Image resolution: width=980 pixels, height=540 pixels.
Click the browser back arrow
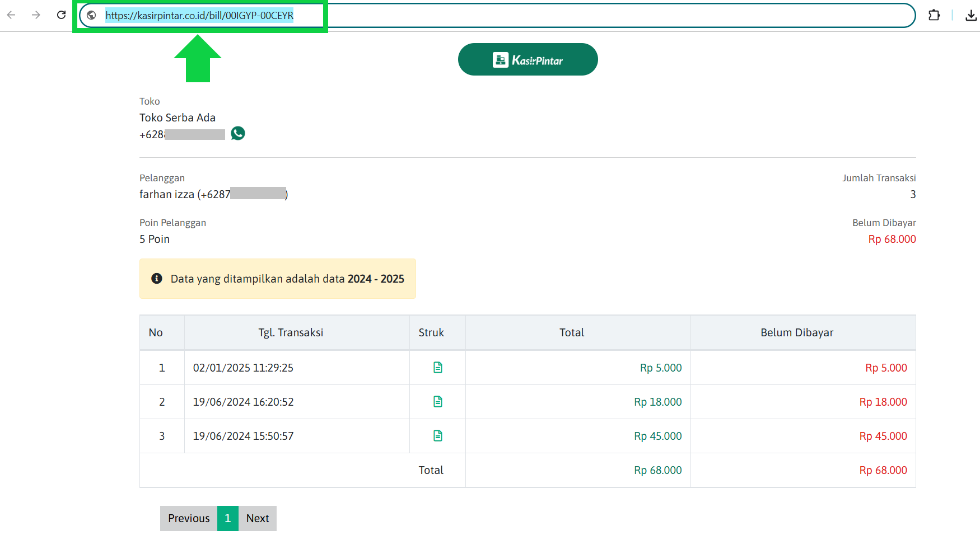tap(11, 15)
